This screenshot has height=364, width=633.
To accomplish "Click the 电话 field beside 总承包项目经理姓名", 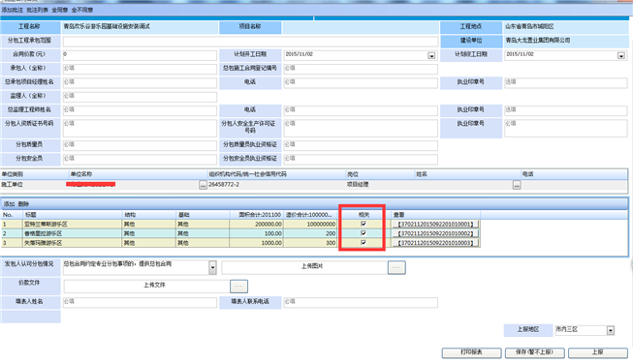I will (x=361, y=83).
